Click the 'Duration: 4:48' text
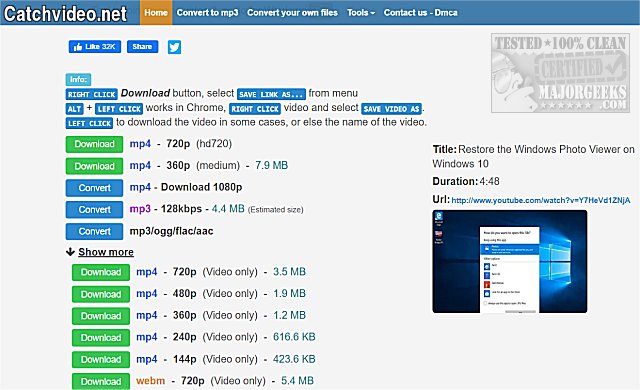This screenshot has height=390, width=640. pyautogui.click(x=466, y=181)
